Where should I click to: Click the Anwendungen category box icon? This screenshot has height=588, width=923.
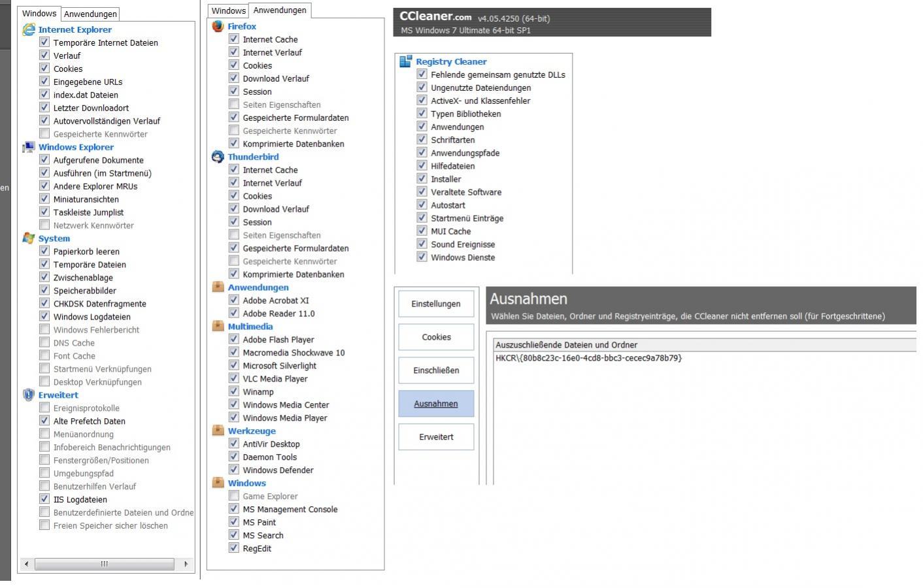(218, 287)
